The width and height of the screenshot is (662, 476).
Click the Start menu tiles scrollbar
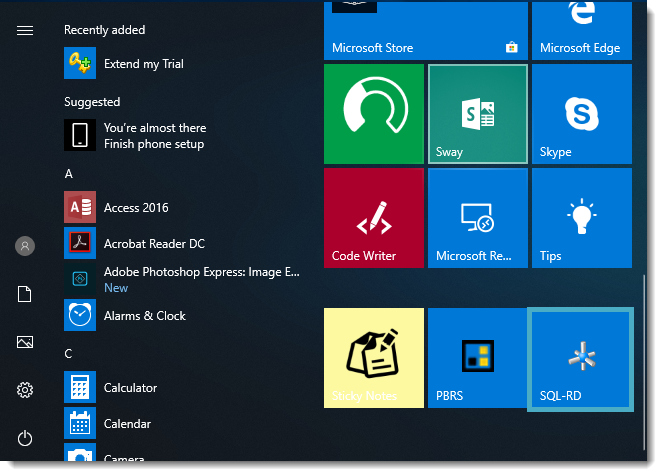pos(644,362)
